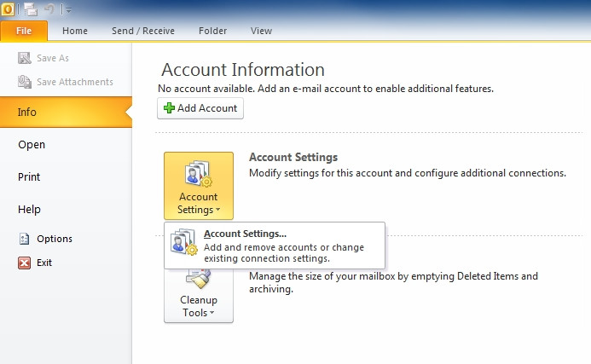Image resolution: width=591 pixels, height=364 pixels.
Task: Click the Outlook application icon in title bar
Action: [8, 9]
